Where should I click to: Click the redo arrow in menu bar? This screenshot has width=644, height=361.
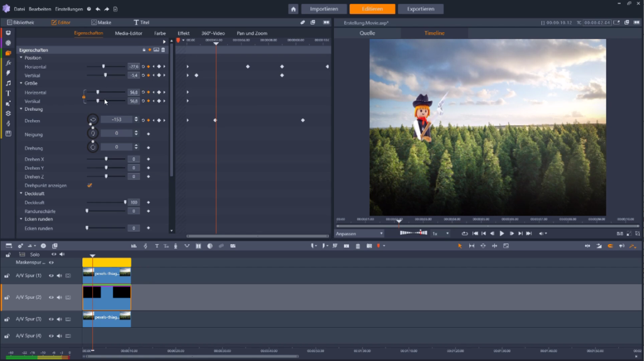(x=106, y=9)
